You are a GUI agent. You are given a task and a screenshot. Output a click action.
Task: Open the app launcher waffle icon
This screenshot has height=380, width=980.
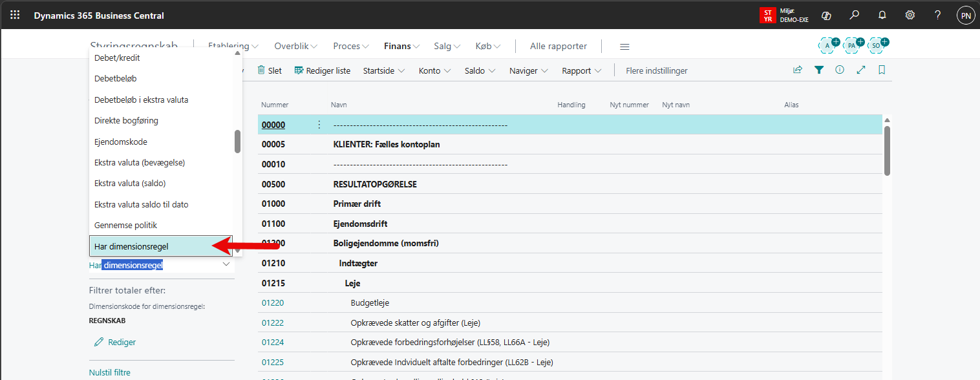click(15, 15)
